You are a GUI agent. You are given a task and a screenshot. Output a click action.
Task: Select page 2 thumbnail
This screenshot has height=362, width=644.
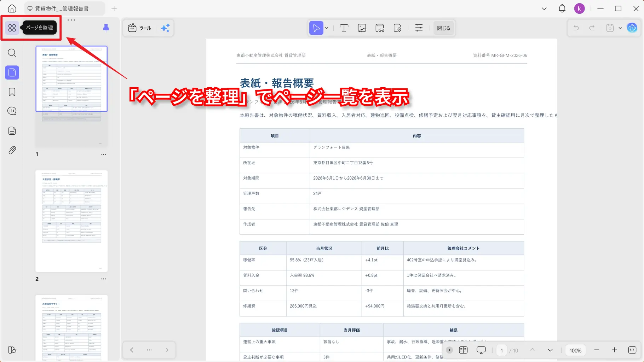tap(71, 221)
